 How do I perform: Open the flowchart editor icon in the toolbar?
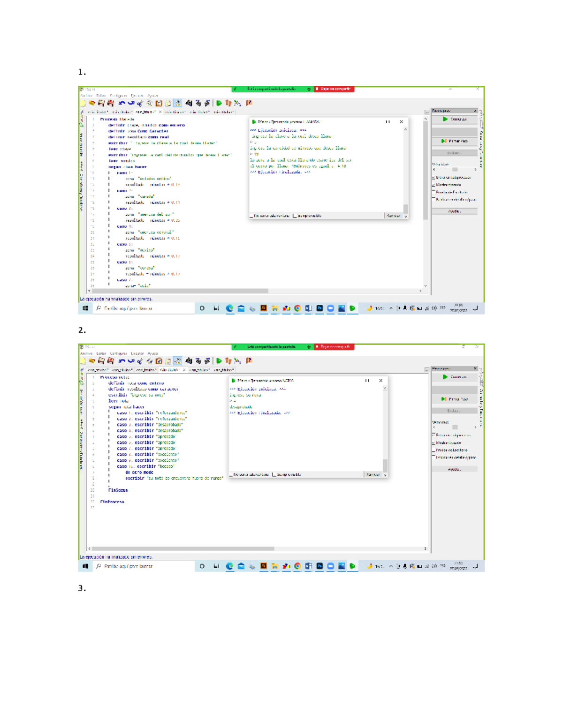pyautogui.click(x=238, y=103)
